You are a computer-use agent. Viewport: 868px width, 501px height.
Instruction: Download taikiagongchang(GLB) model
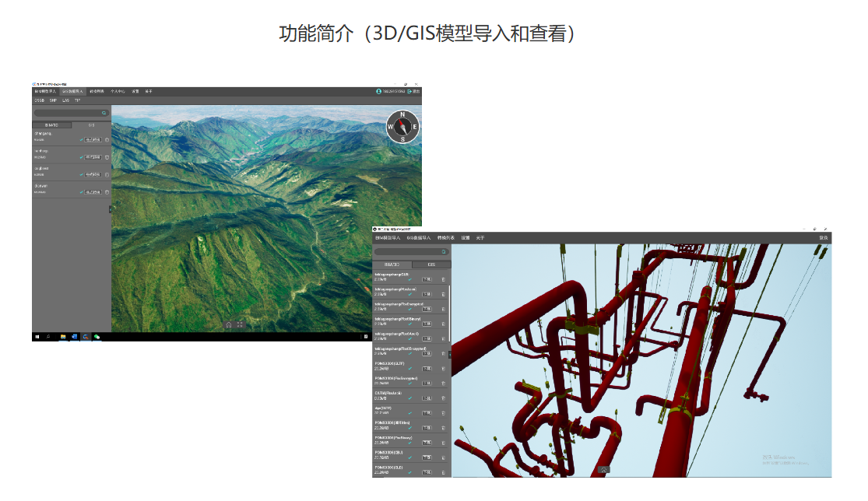tap(427, 279)
